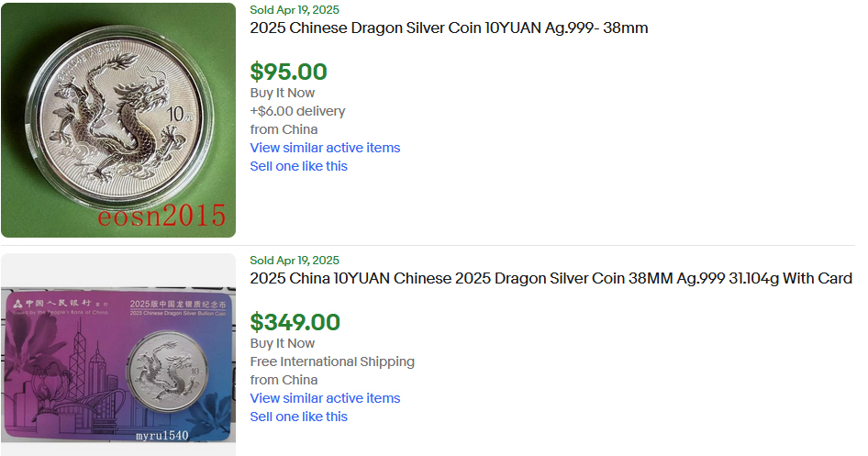This screenshot has height=456, width=868.
Task: Click the "myru1540" watermark on the second image
Action: tap(161, 435)
